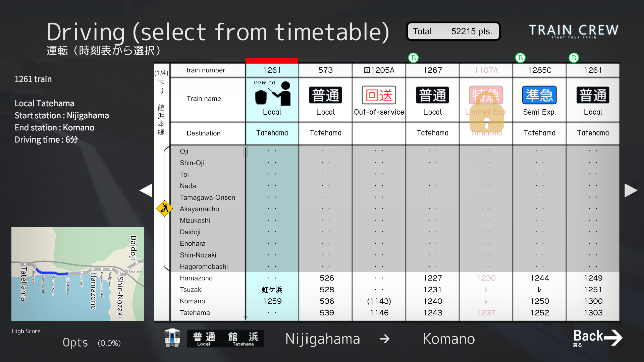
Task: Open the previous timetable page with the left arrow
Action: pyautogui.click(x=146, y=190)
